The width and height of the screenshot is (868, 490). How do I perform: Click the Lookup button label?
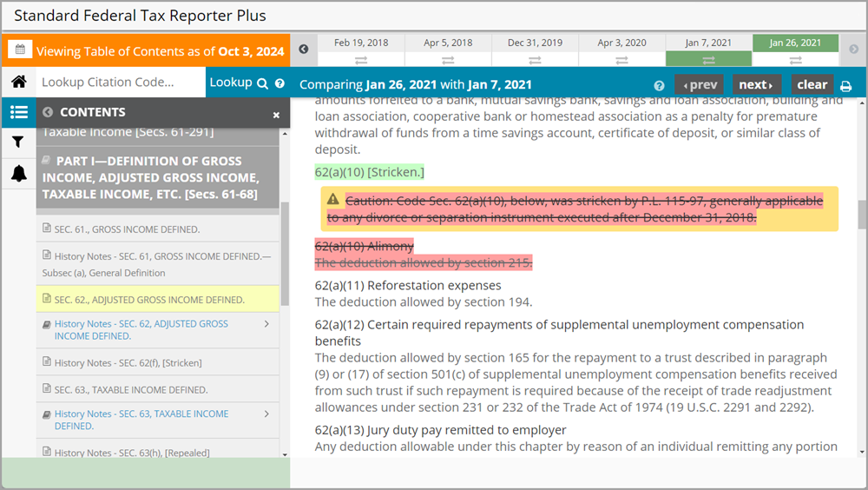pyautogui.click(x=231, y=82)
